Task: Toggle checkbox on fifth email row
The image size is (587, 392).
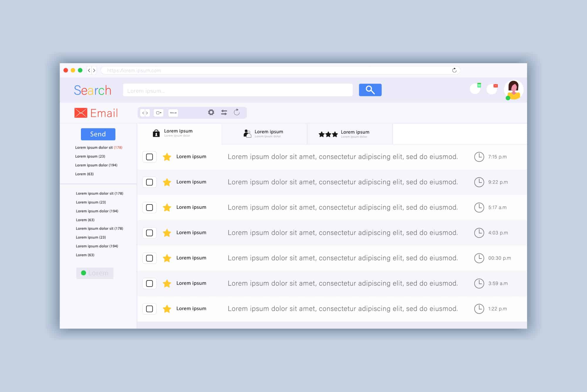Action: pyautogui.click(x=149, y=258)
